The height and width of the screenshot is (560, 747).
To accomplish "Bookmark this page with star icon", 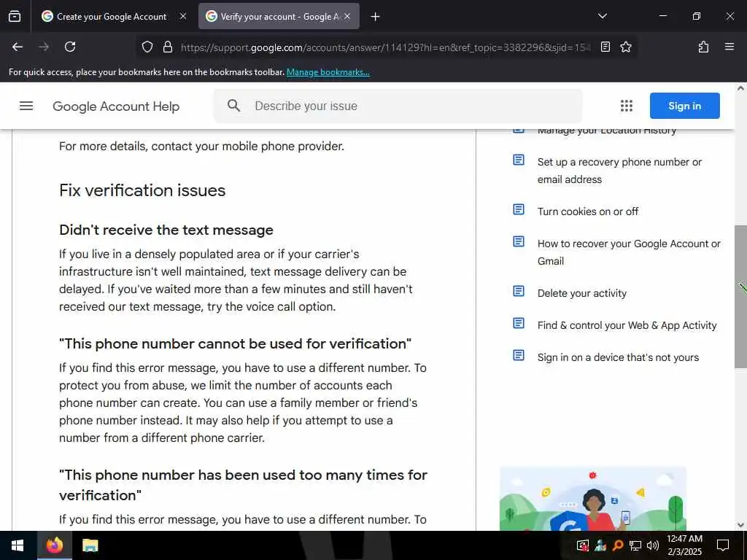I will point(626,47).
